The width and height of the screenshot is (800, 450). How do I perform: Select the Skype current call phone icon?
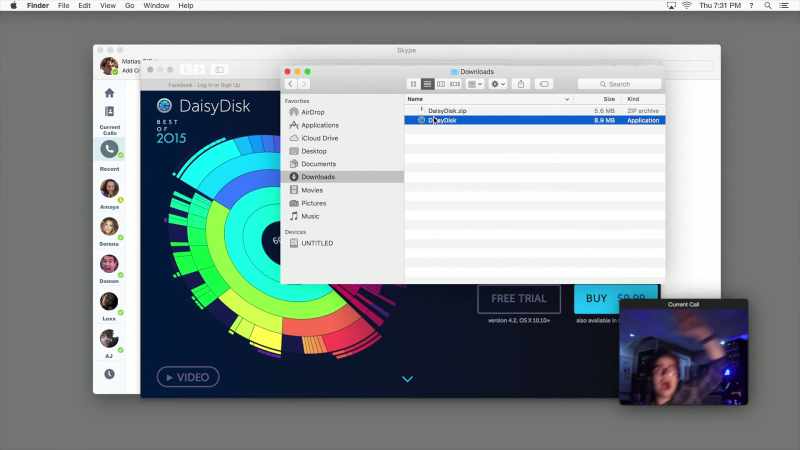pos(109,149)
